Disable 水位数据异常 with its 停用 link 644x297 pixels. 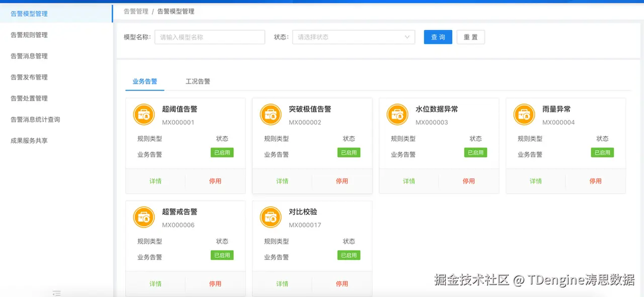(x=469, y=181)
